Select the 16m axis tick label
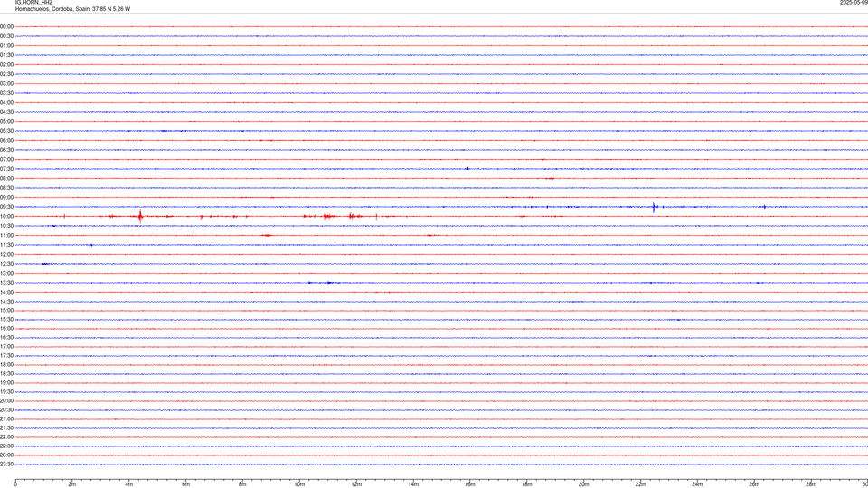 [470, 484]
